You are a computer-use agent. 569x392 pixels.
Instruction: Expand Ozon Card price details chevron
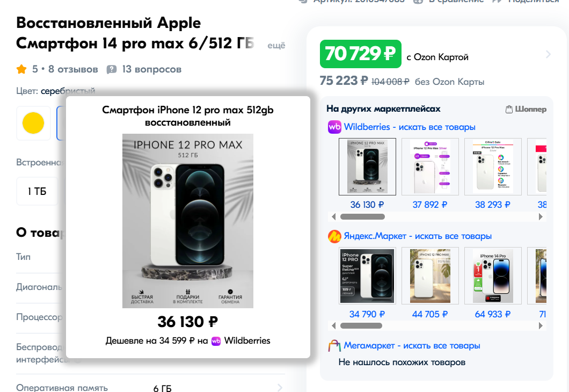coord(548,54)
